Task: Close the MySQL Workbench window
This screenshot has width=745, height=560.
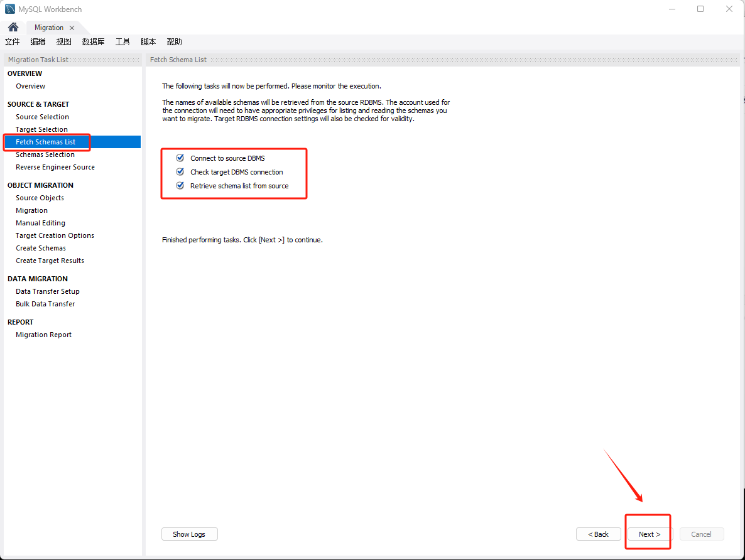Action: click(729, 9)
